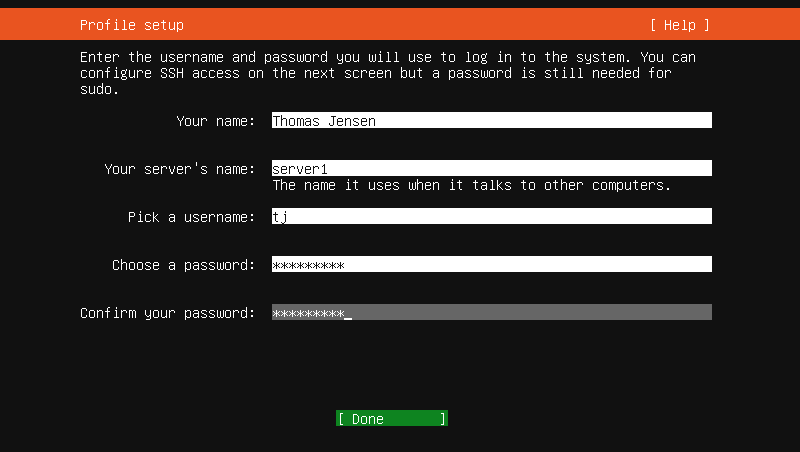Open the Help menu in header
Viewport: 800px width, 452px height.
point(680,25)
